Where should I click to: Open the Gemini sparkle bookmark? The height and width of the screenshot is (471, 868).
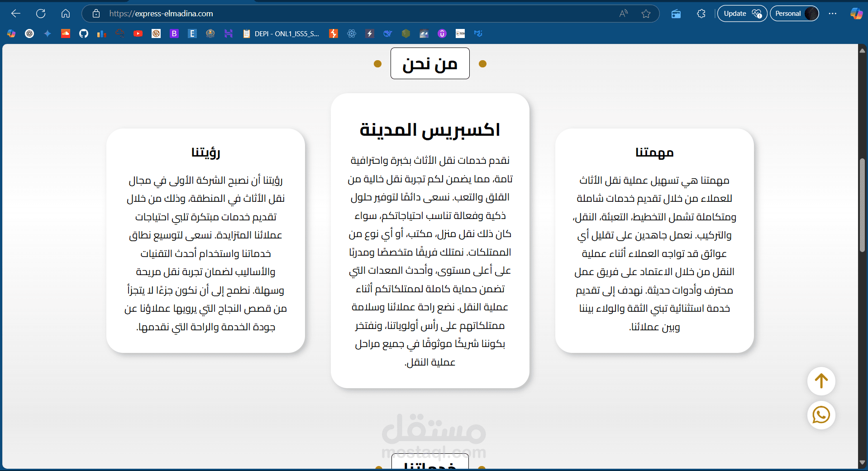pos(48,33)
